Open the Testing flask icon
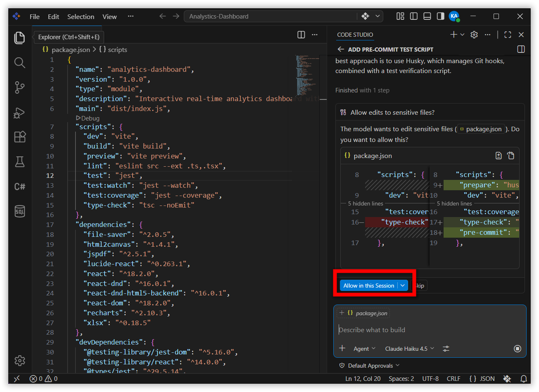This screenshot has height=392, width=539. click(19, 162)
